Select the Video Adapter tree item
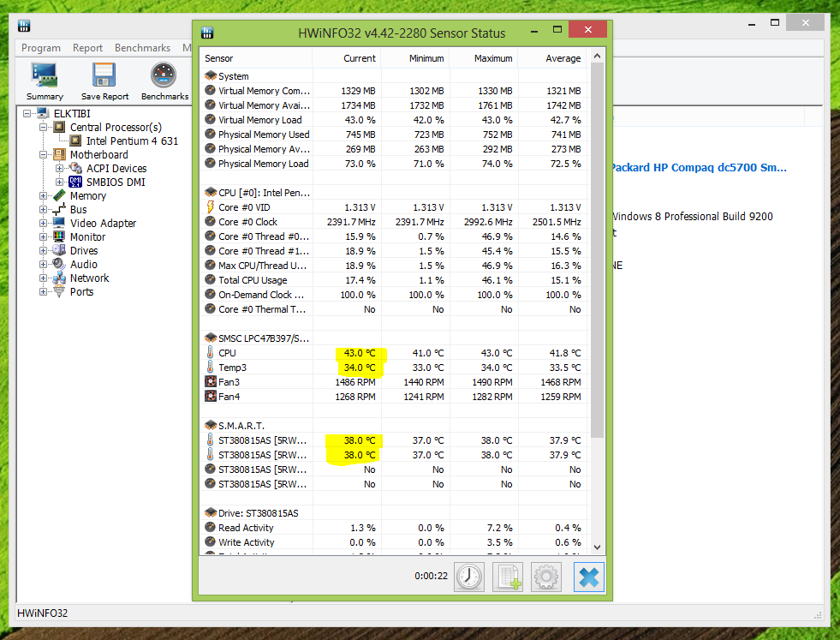Screen dimensions: 840x640 pyautogui.click(x=103, y=224)
